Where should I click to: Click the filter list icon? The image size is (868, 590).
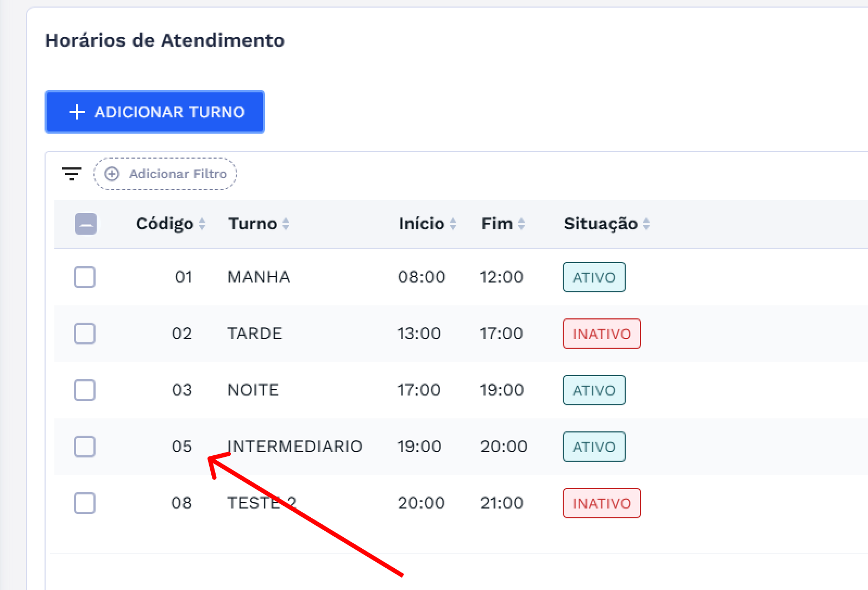[x=71, y=174]
